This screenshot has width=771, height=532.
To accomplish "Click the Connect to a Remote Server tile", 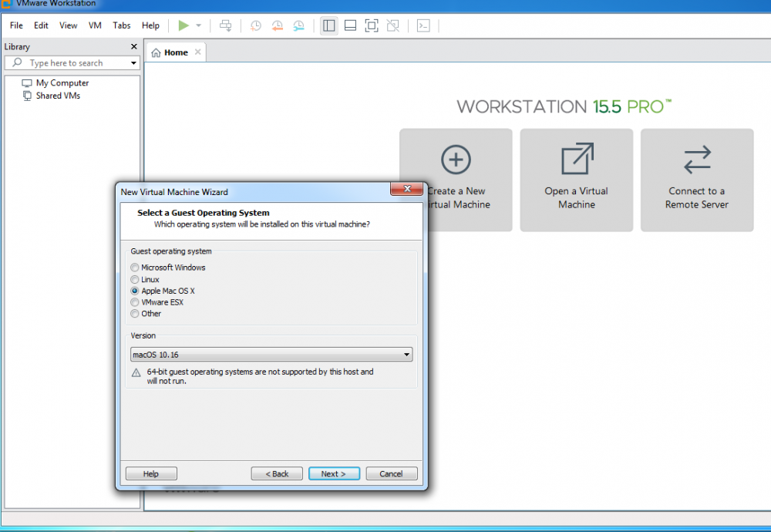I will click(697, 180).
